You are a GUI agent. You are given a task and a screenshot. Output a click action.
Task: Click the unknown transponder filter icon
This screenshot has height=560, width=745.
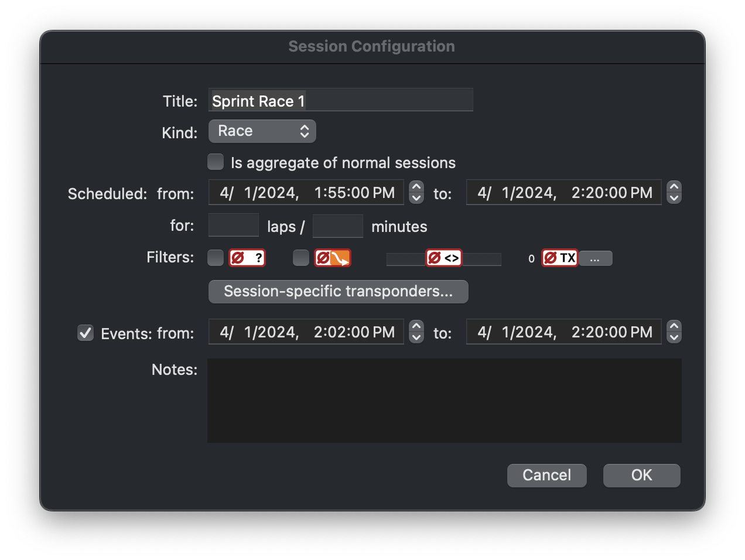point(247,258)
